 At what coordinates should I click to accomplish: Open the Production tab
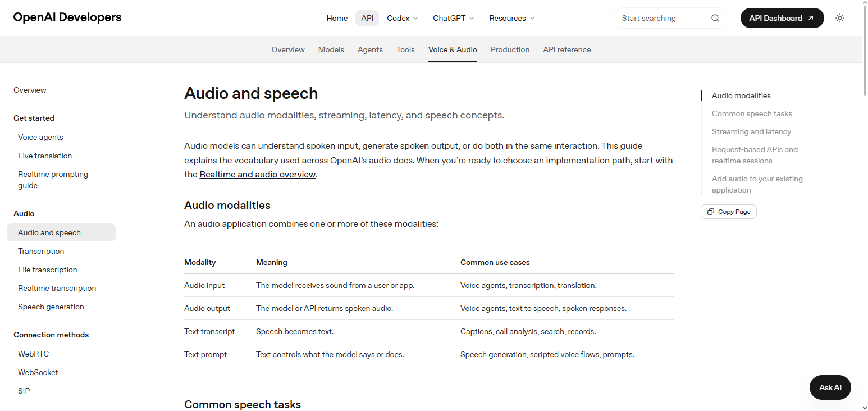tap(510, 49)
